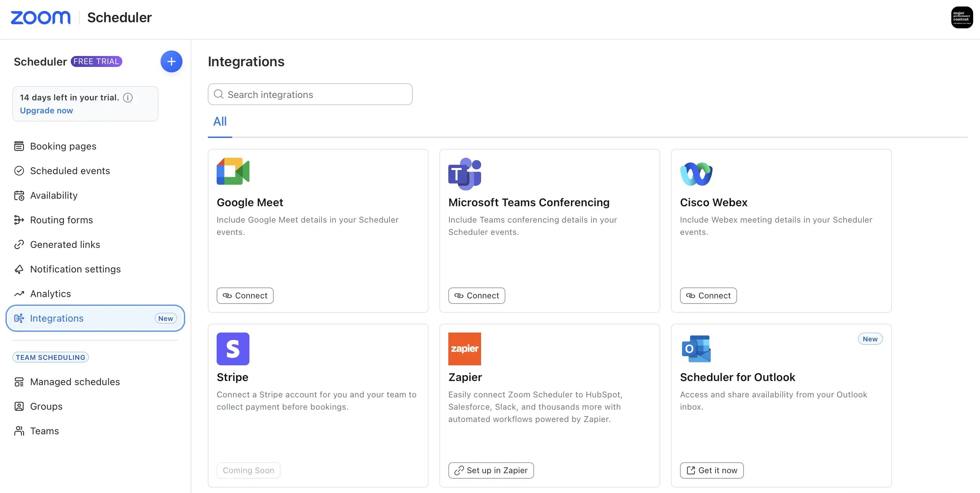
Task: Click the Microsoft Teams Conferencing title
Action: (529, 202)
